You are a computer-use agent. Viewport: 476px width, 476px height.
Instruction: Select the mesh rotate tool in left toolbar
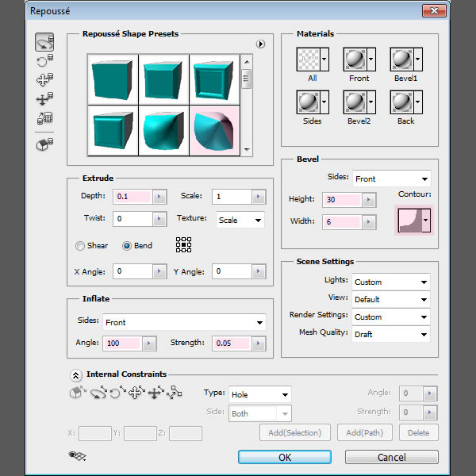pyautogui.click(x=44, y=42)
